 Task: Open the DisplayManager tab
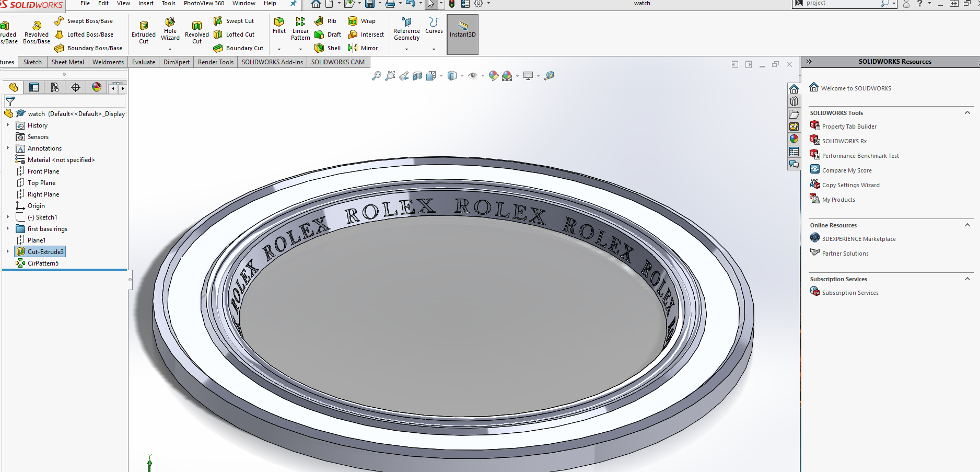97,87
